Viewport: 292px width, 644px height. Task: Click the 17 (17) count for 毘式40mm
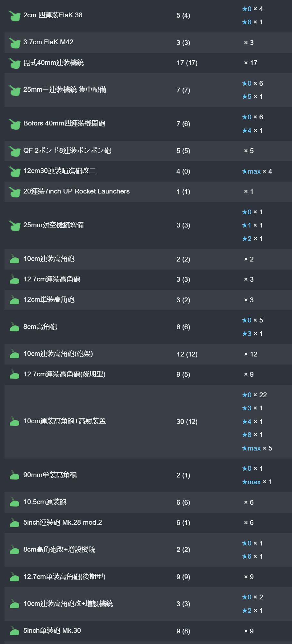click(x=187, y=63)
